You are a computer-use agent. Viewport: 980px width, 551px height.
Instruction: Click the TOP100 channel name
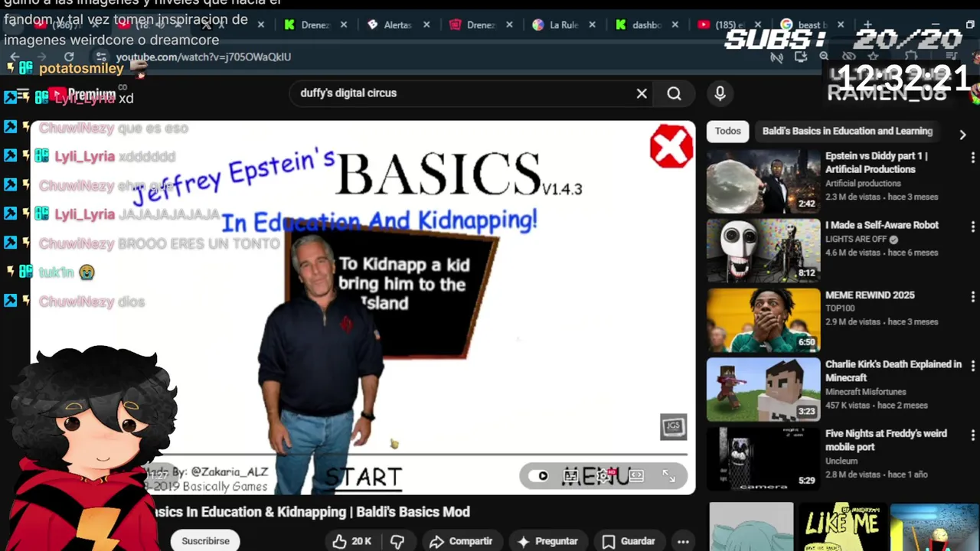click(x=840, y=308)
